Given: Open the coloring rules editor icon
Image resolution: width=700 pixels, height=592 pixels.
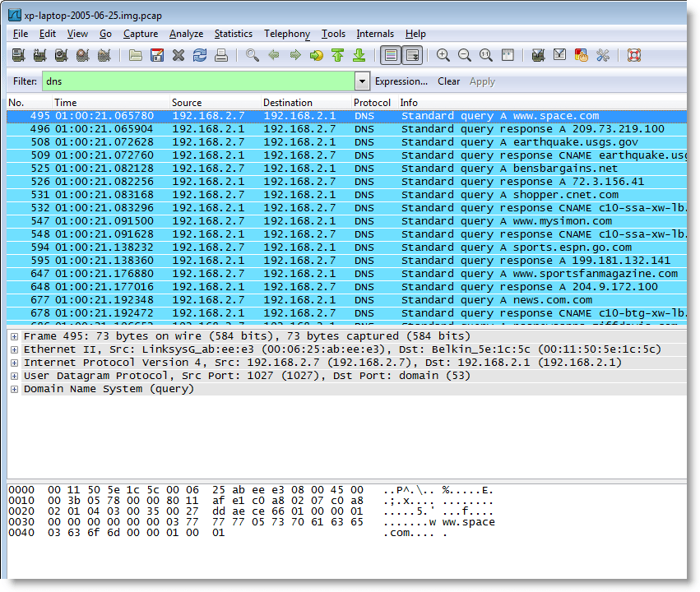Looking at the screenshot, I should 582,55.
